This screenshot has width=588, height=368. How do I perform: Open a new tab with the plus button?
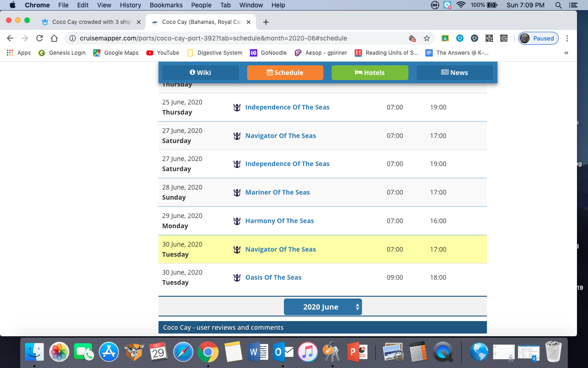pyautogui.click(x=266, y=22)
